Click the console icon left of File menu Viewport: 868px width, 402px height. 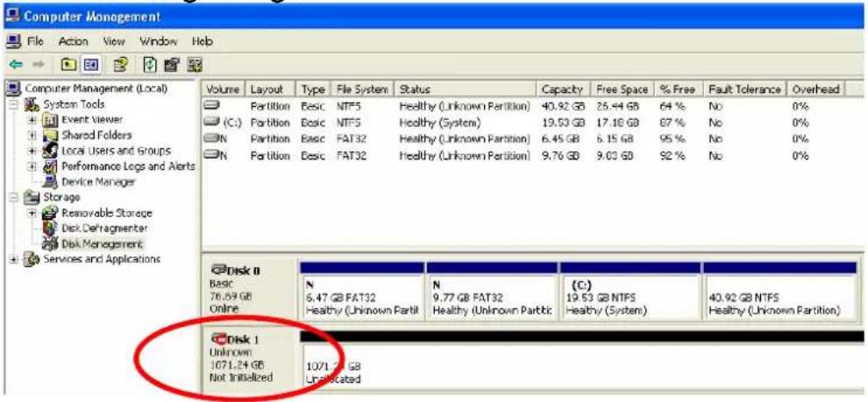point(11,41)
